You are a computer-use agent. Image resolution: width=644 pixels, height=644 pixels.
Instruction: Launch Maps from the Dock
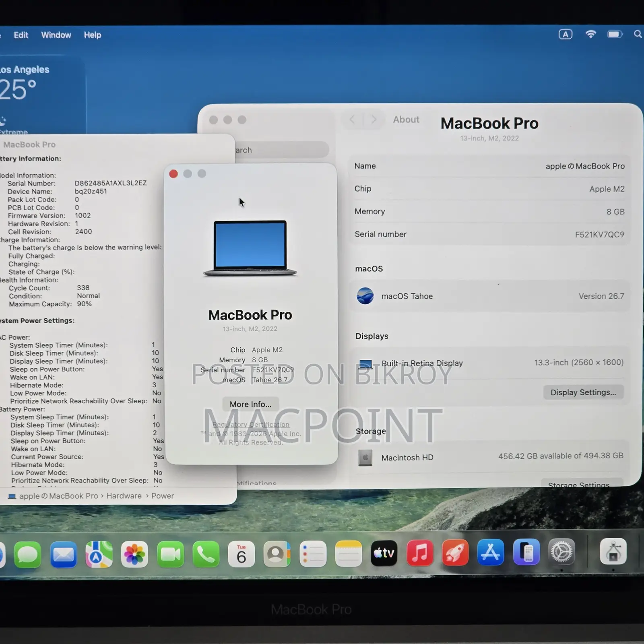(x=99, y=555)
